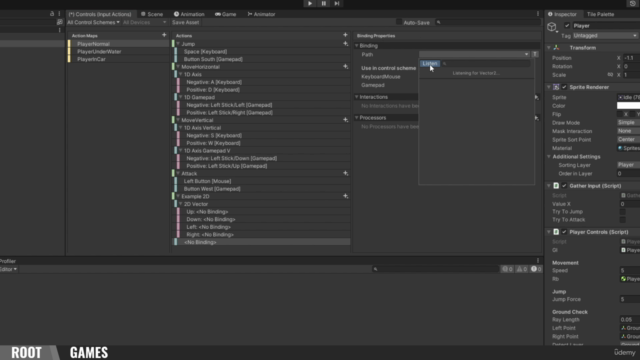Toggle the Try To Jump checkbox
Screen dimensions: 640x360
click(x=622, y=211)
